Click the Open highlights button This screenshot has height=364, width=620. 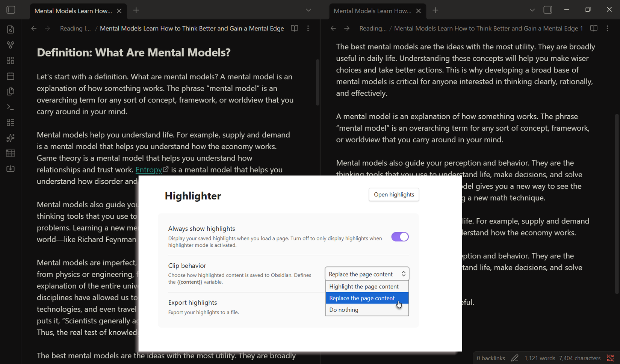tap(394, 195)
